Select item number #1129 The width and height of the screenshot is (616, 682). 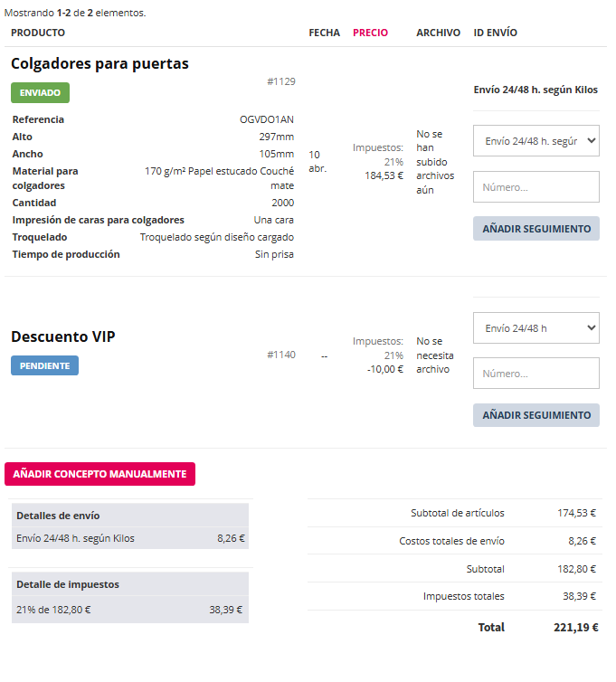tap(281, 81)
